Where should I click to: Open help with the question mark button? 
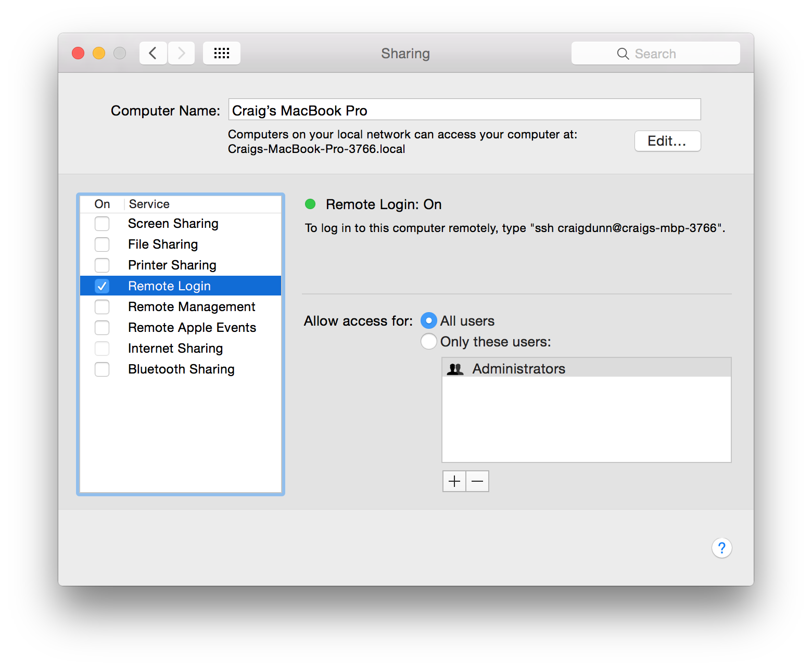tap(721, 547)
